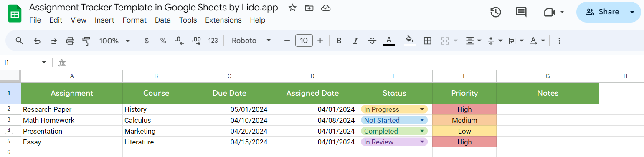
Task: Star this spreadsheet document
Action: (293, 8)
